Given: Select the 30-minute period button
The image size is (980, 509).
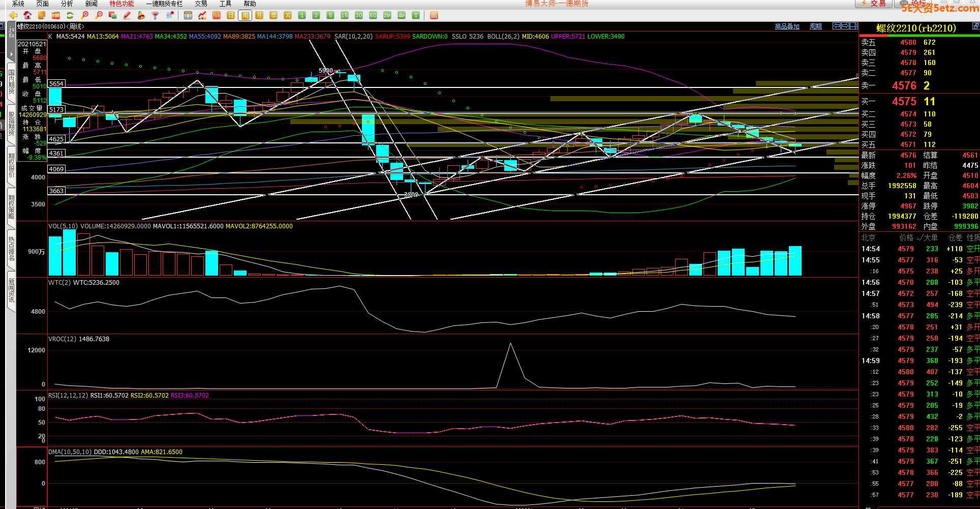Looking at the screenshot, I should coord(359,16).
